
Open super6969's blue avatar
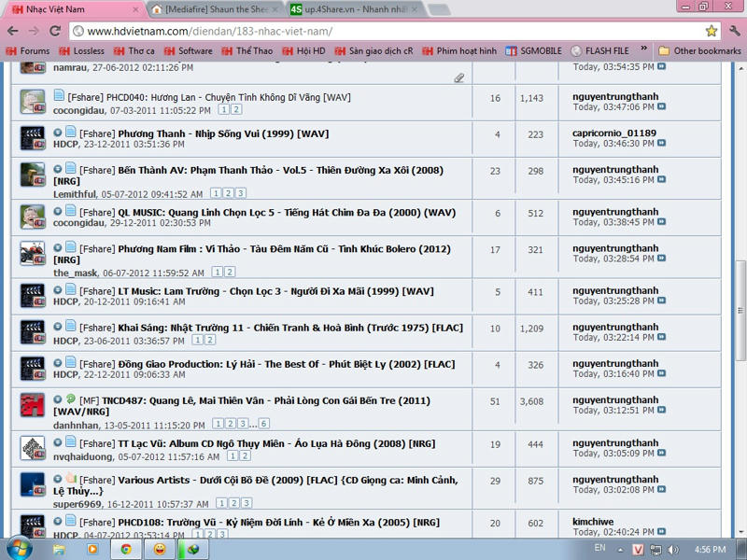33,484
